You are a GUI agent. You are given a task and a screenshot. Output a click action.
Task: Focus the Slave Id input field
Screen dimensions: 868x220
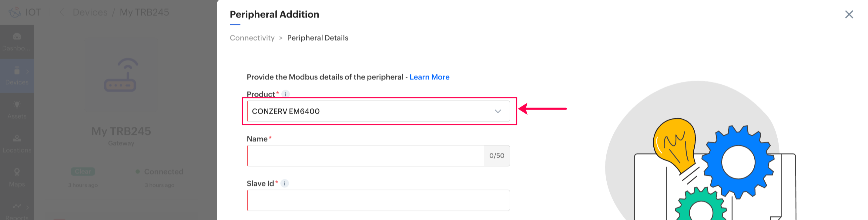(x=378, y=201)
